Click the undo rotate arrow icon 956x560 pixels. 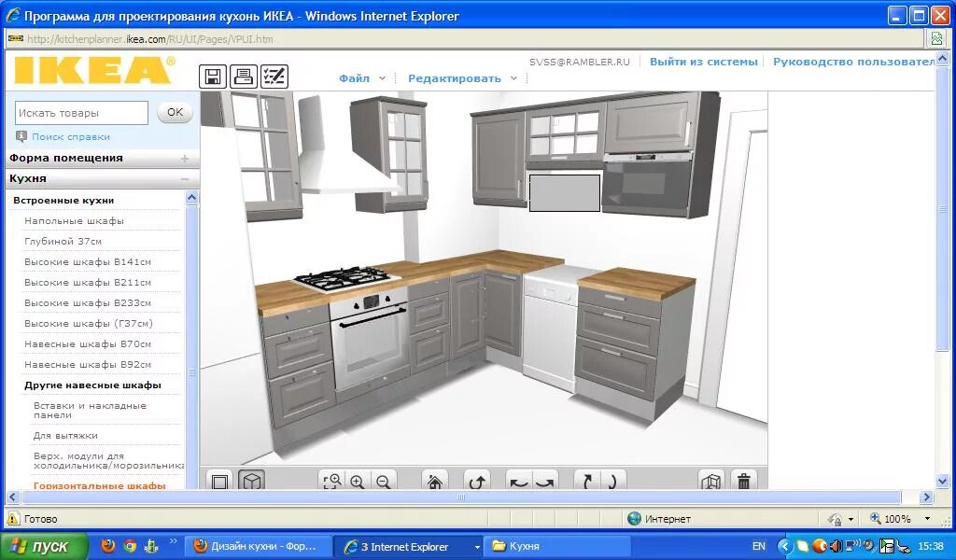pos(477,482)
